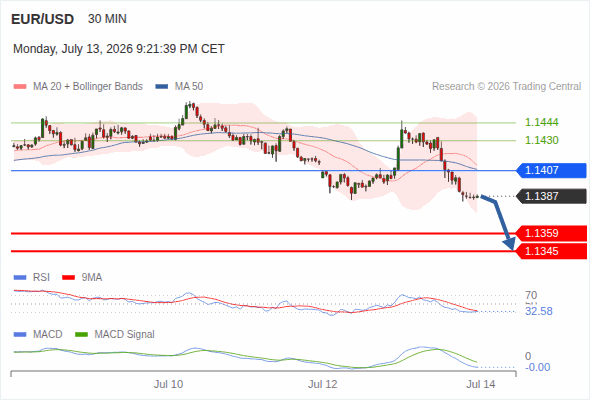Click the Jul 14 date marker
The height and width of the screenshot is (400, 590).
[481, 384]
